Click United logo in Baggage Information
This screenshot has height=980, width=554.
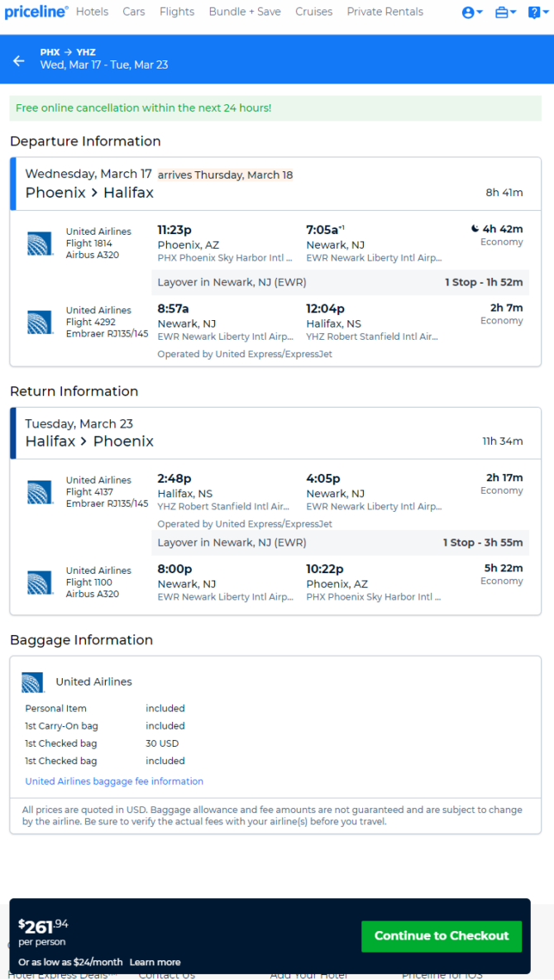tap(32, 682)
